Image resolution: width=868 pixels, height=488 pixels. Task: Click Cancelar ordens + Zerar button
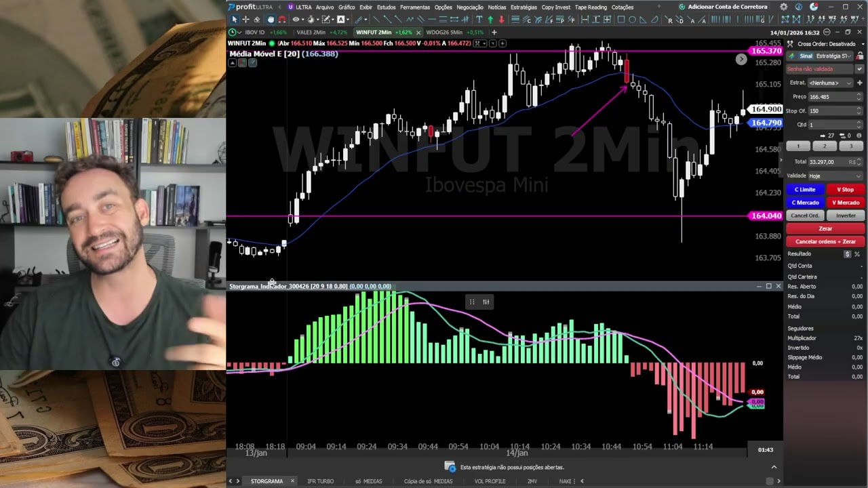point(825,241)
